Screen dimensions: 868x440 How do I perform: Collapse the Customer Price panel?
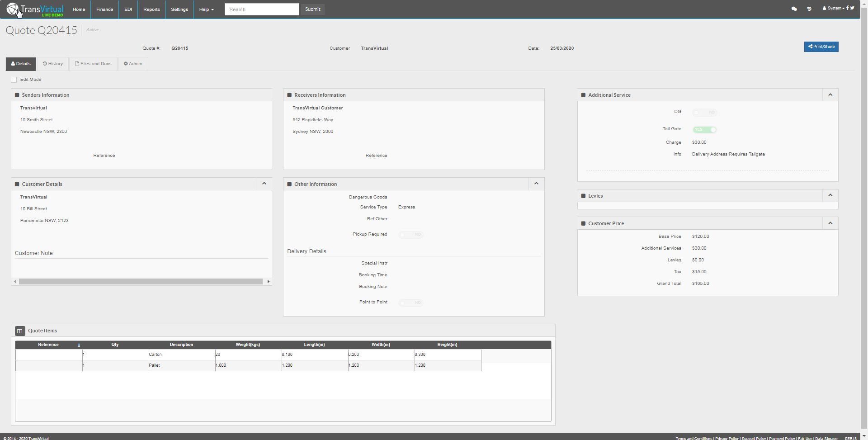tap(830, 223)
